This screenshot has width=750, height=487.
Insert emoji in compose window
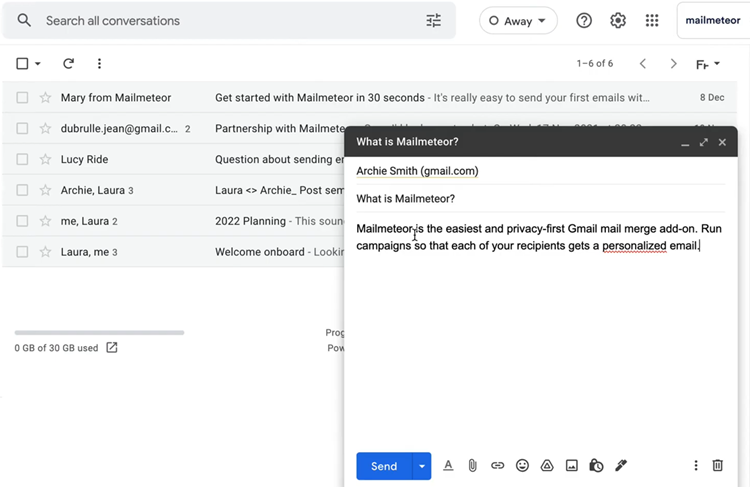pos(522,465)
